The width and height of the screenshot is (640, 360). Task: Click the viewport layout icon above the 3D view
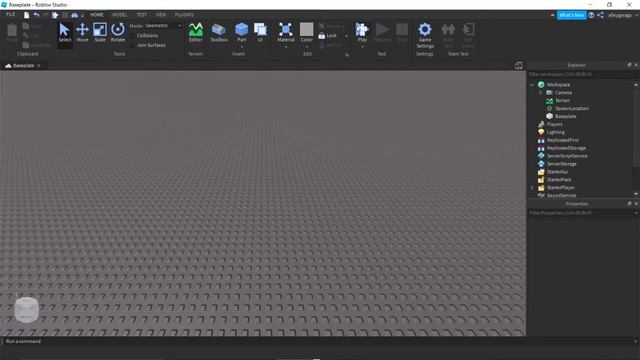coord(518,65)
